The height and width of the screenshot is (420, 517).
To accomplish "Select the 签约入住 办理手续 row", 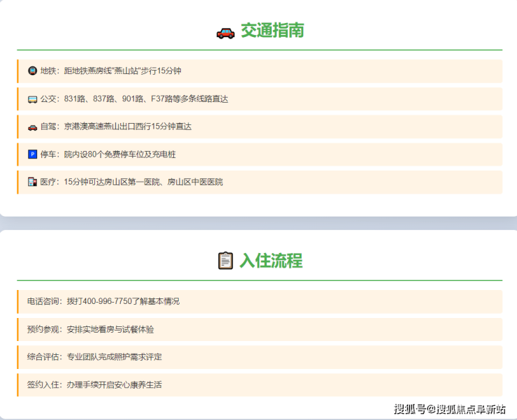I will [260, 385].
